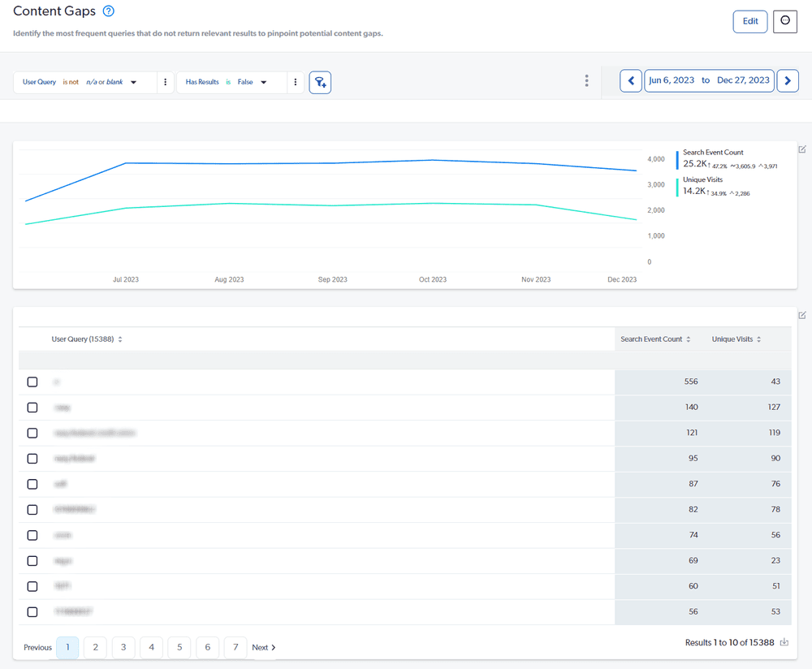Check the row with 140 search events
812x669 pixels.
pos(32,408)
